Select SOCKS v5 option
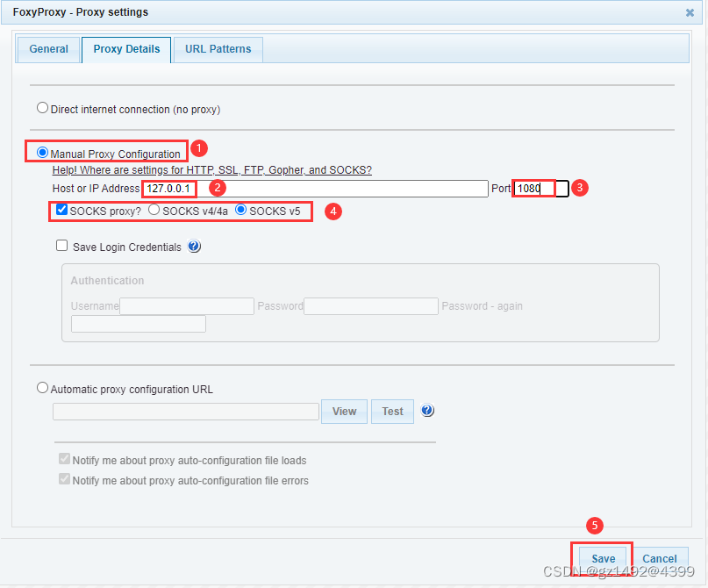708x588 pixels. point(241,210)
